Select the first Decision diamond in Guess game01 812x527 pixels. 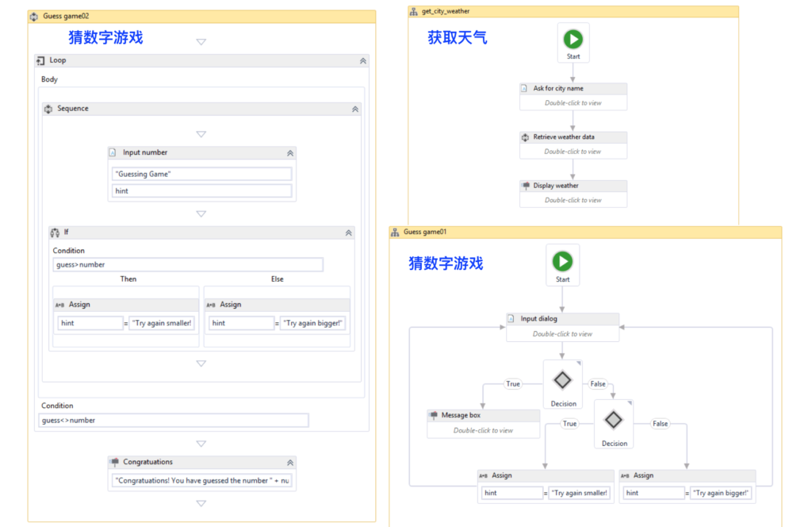coord(563,382)
